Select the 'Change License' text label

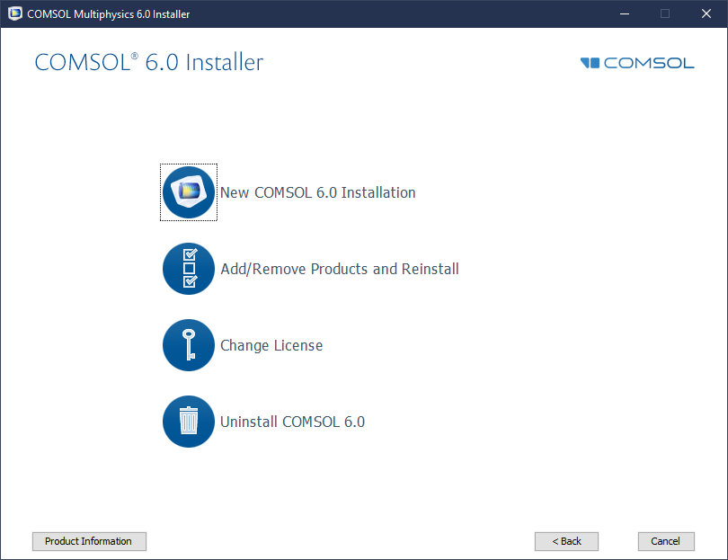(x=271, y=346)
